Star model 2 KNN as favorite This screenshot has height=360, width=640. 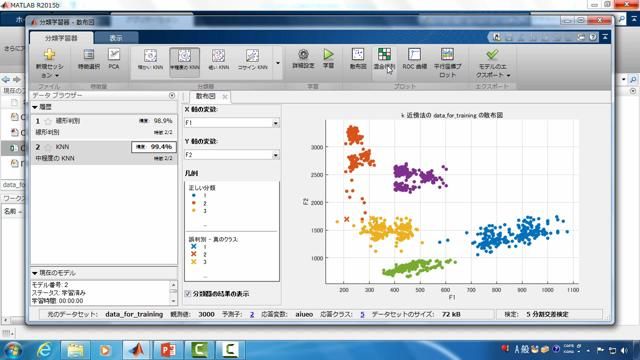48,147
